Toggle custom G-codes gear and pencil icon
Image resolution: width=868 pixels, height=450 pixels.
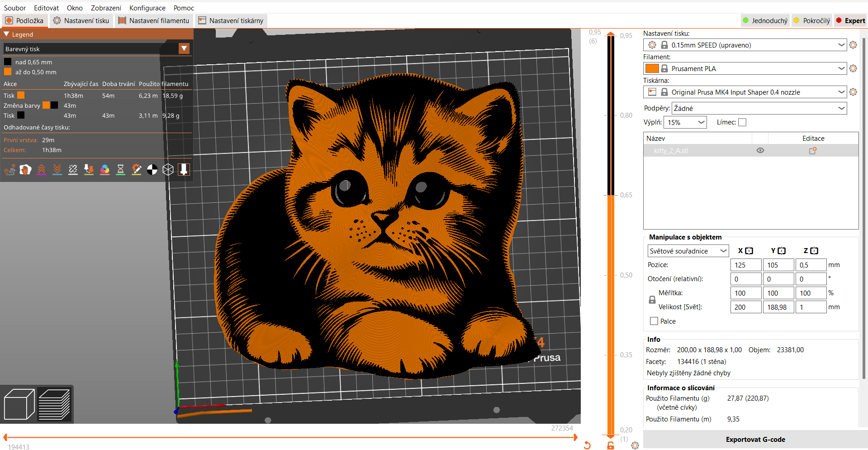pyautogui.click(x=136, y=170)
